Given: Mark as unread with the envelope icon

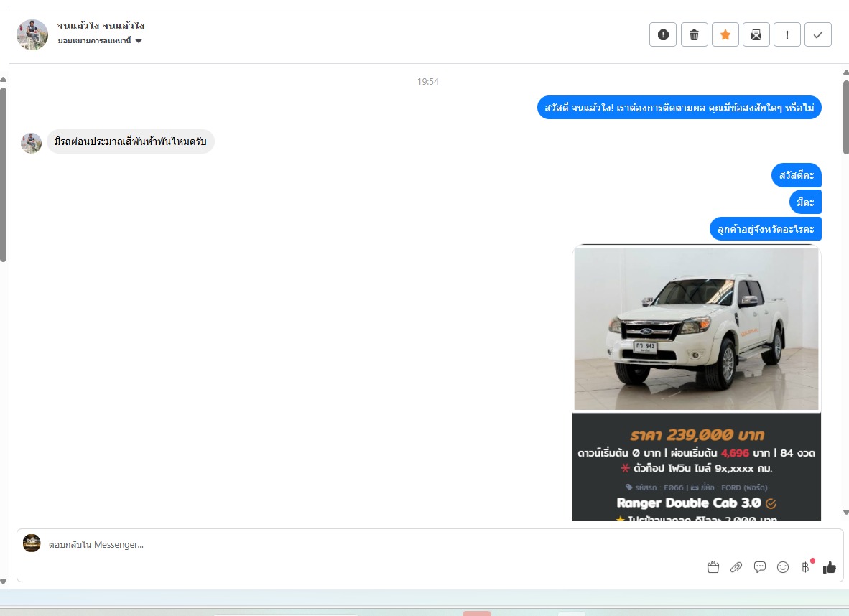Looking at the screenshot, I should (x=756, y=35).
